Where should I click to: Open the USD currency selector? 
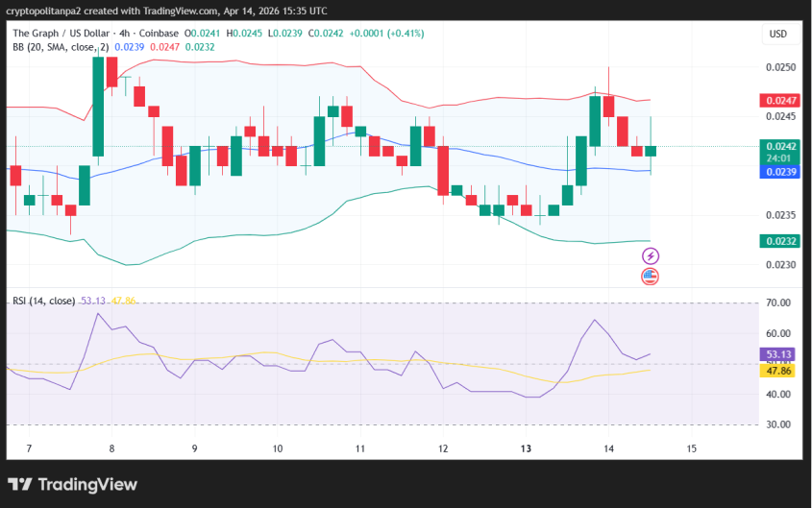[776, 35]
